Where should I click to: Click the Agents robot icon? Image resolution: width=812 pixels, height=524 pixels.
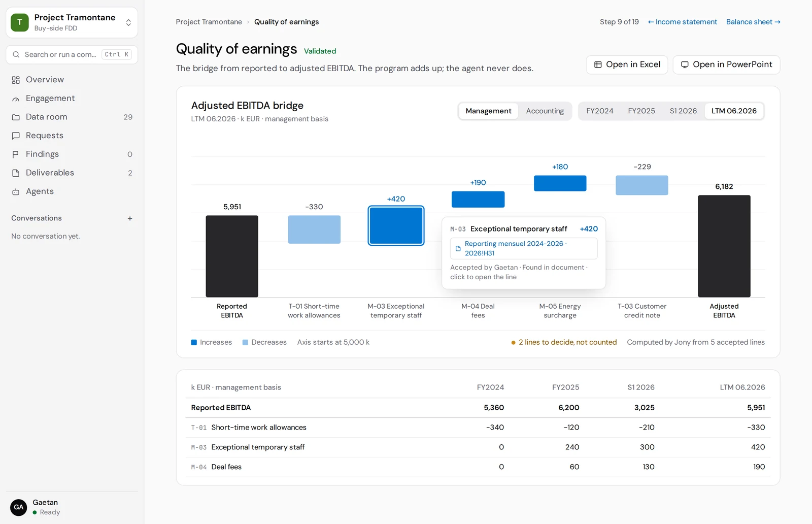point(16,191)
